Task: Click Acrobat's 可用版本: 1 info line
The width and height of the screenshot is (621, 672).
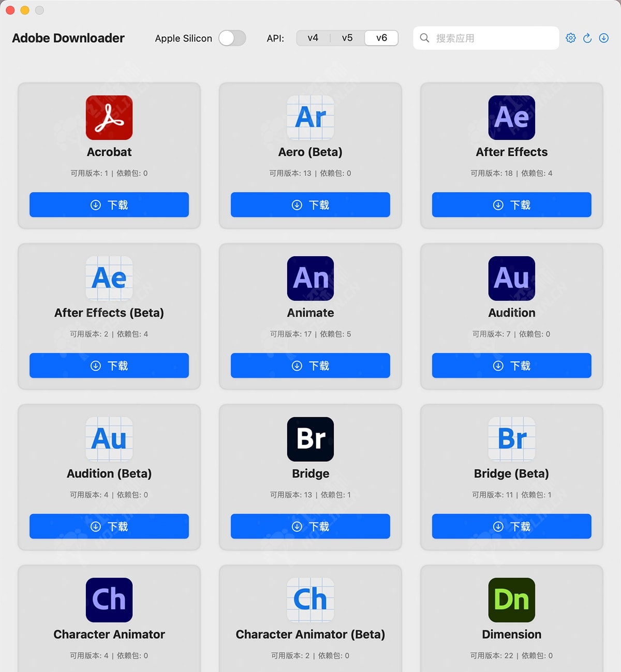Action: click(109, 173)
